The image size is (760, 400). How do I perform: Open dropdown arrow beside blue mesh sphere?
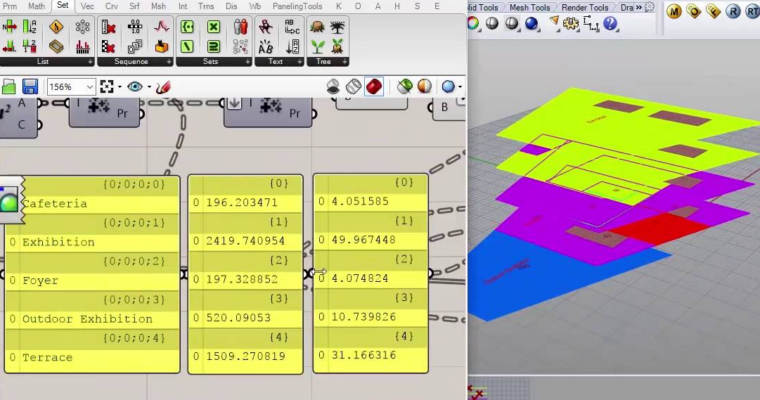click(459, 87)
